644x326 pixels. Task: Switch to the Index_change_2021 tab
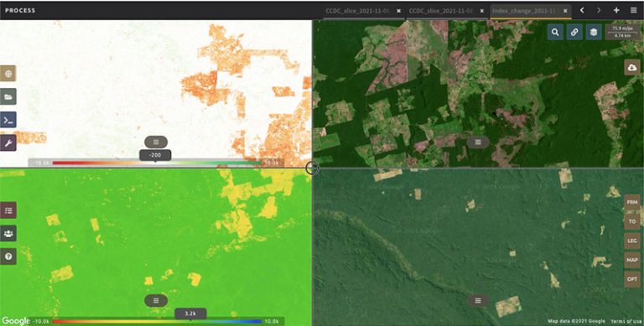click(526, 11)
